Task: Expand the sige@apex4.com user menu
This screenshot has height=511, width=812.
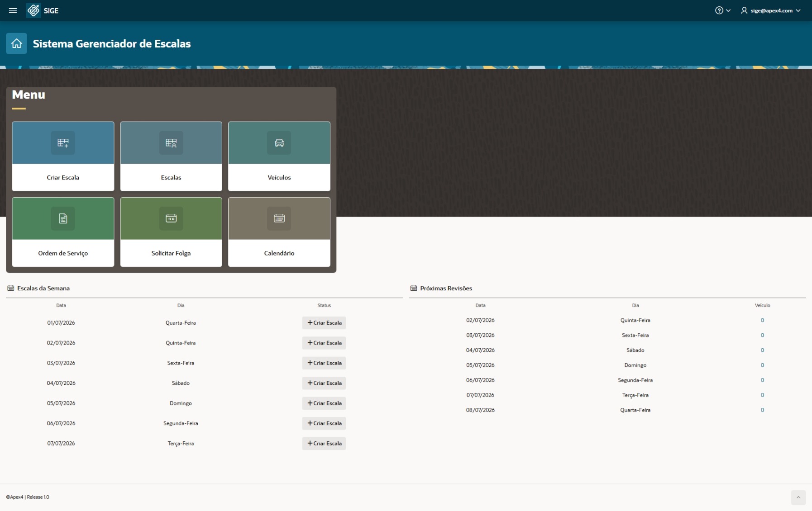Action: (x=771, y=10)
